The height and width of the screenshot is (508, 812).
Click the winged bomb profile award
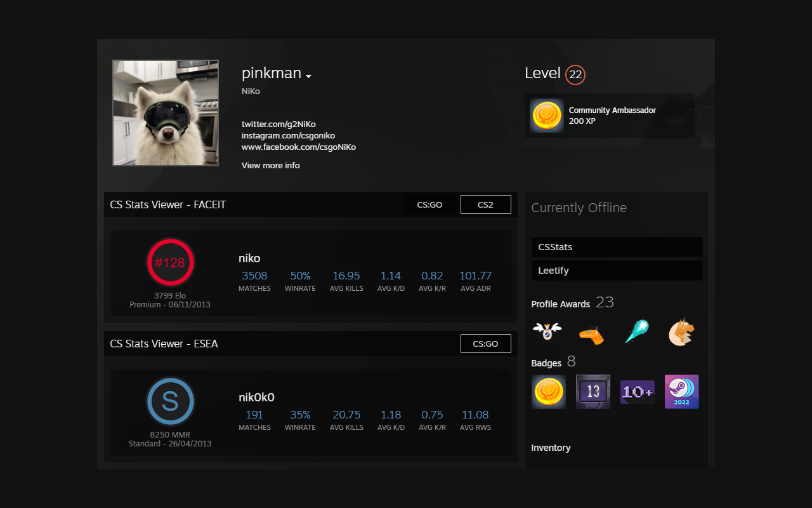pos(548,331)
